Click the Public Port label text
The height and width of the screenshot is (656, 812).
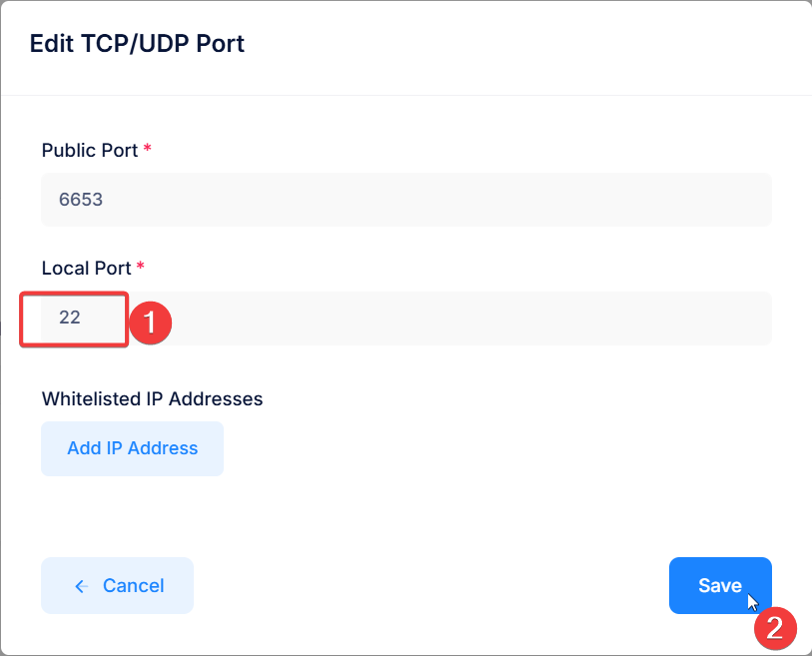point(90,150)
